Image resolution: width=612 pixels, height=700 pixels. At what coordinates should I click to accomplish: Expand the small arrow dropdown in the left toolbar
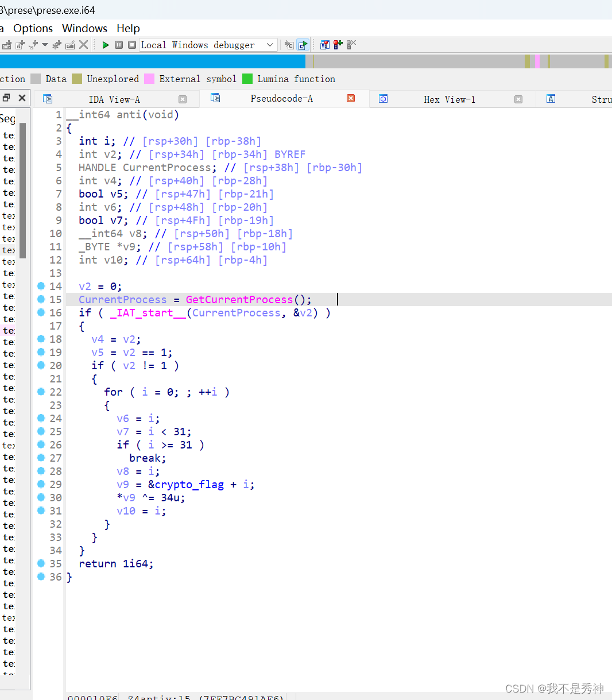pyautogui.click(x=45, y=45)
